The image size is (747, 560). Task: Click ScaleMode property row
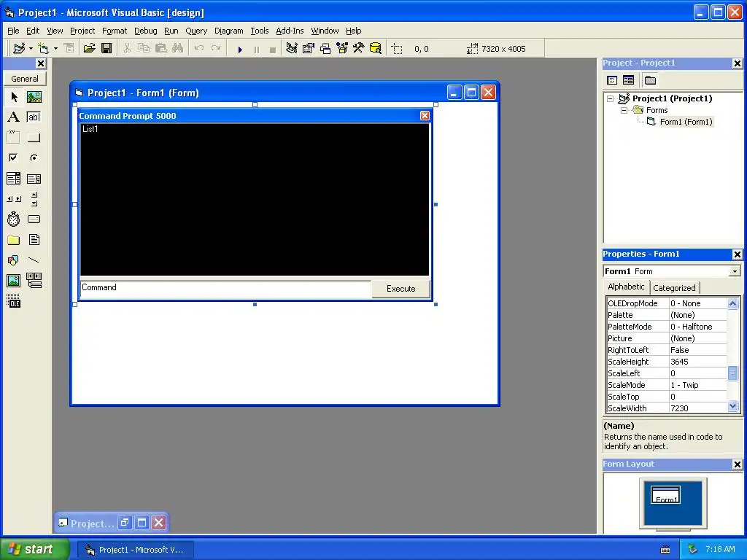click(667, 385)
